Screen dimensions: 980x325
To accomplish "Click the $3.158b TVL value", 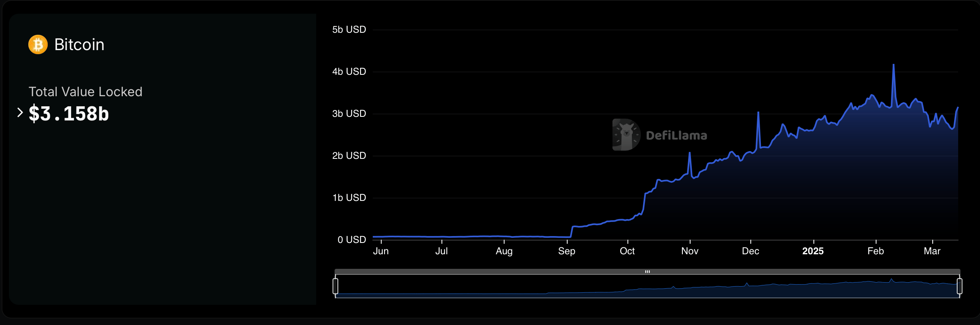I will coord(69,114).
